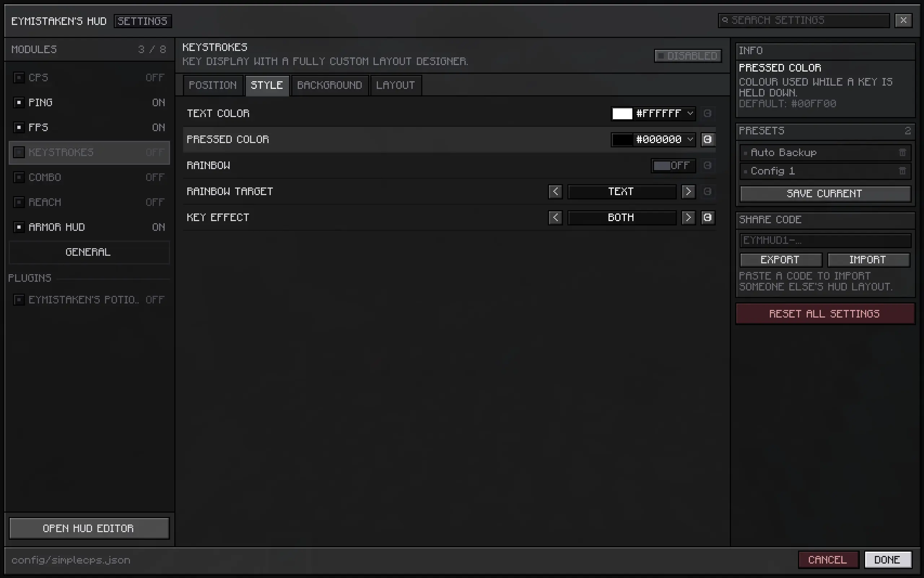Click the Rainbow Target value TEXT
The height and width of the screenshot is (578, 924).
pyautogui.click(x=622, y=191)
